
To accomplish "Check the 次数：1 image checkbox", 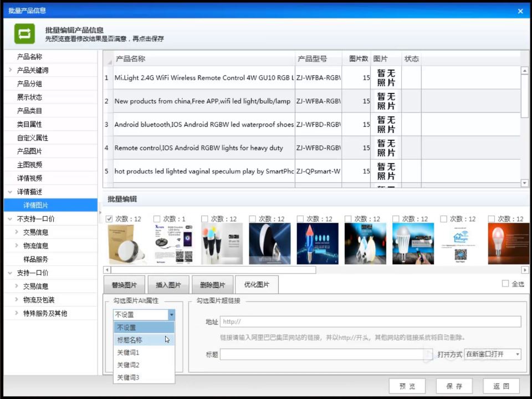I will click(157, 219).
